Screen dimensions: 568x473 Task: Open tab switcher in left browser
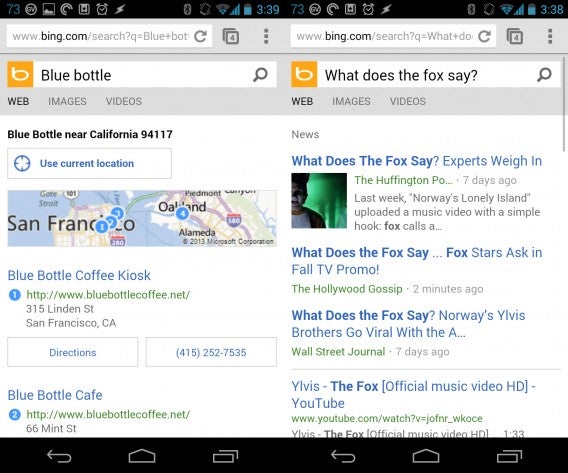tap(231, 36)
